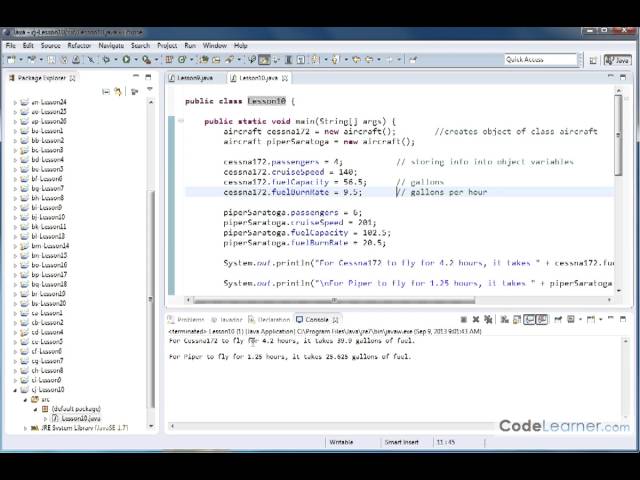Open the Run configurations dropdown arrow
This screenshot has height=480, width=640.
(136, 60)
